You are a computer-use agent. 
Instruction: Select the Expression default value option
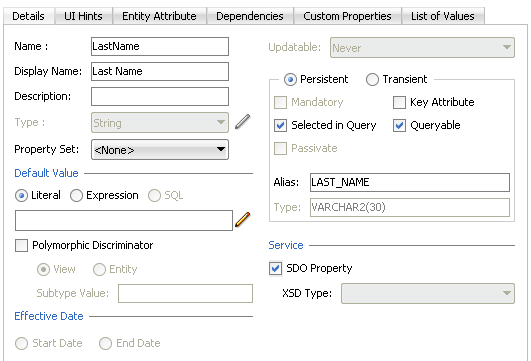pos(76,195)
